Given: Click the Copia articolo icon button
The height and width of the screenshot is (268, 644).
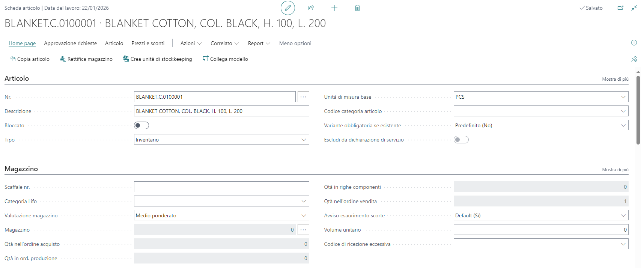Looking at the screenshot, I should [x=29, y=59].
